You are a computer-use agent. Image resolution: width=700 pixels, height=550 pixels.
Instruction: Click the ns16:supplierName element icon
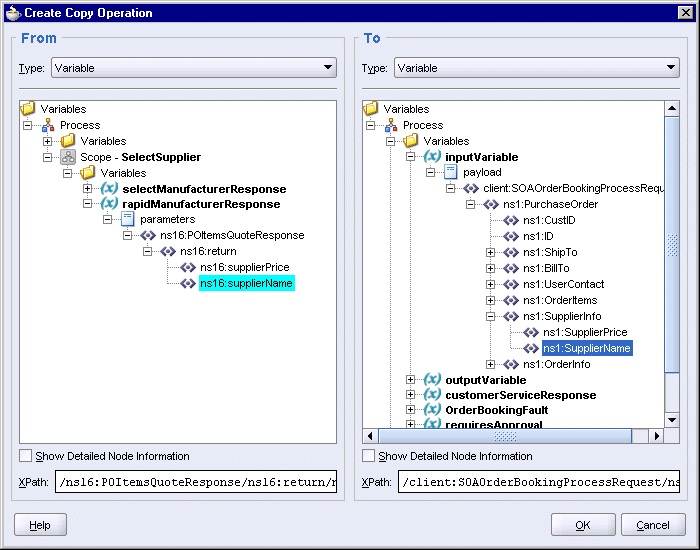point(188,283)
